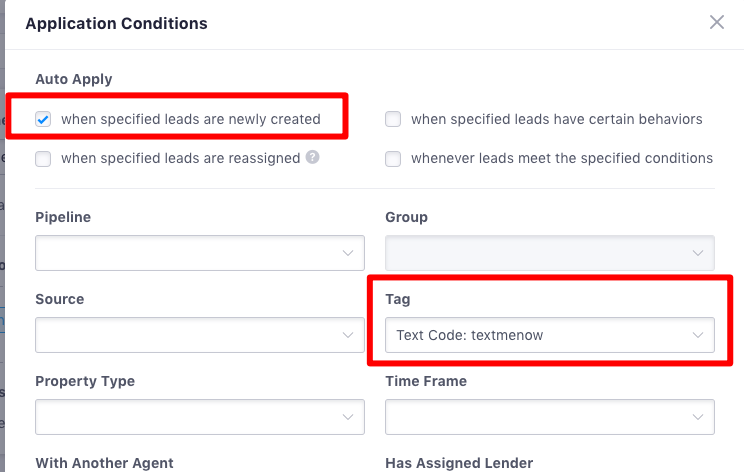Open the Property Type dropdown field
The width and height of the screenshot is (744, 472).
(200, 417)
